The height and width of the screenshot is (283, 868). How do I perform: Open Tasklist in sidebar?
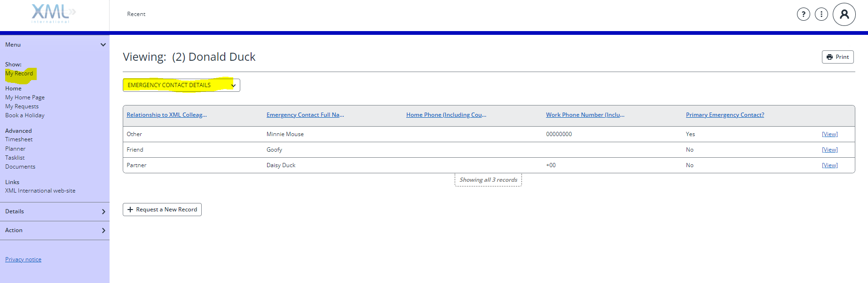[15, 158]
